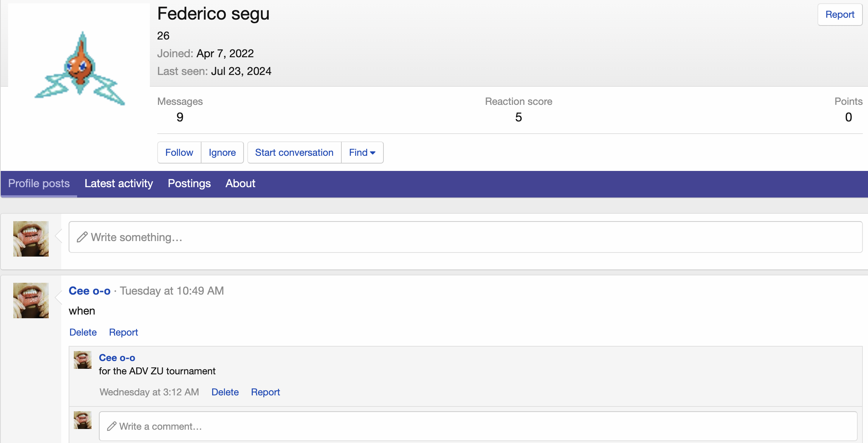Delete the 'when' profile post
Screen dimensions: 868x443
coord(83,332)
